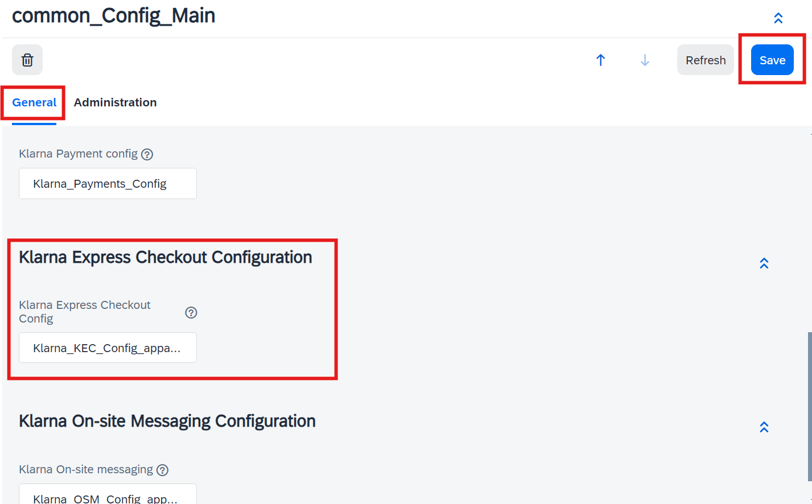This screenshot has width=812, height=504.
Task: Open help for Klarna Express Checkout Config
Action: tap(191, 312)
